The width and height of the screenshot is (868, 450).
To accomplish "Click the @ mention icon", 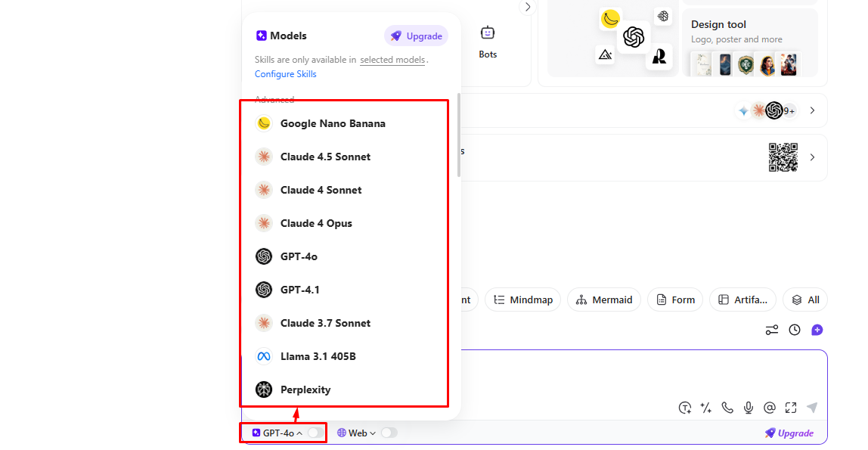I will [770, 408].
